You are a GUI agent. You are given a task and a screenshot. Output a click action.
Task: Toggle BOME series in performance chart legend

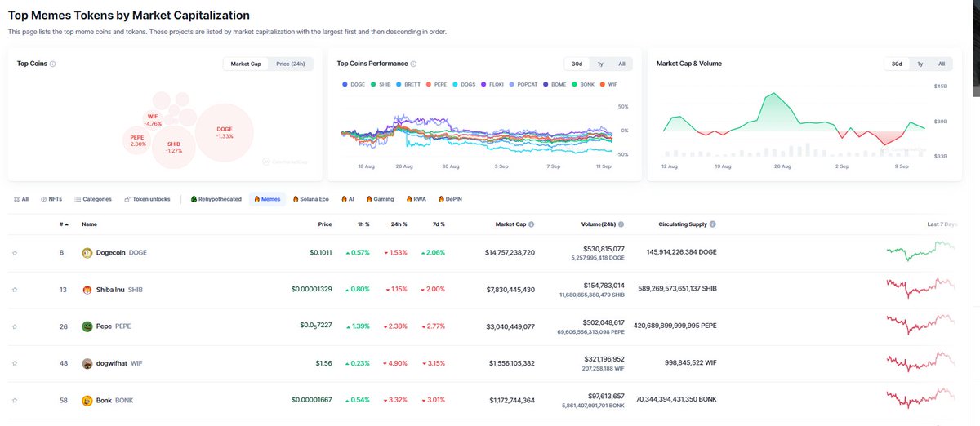555,84
